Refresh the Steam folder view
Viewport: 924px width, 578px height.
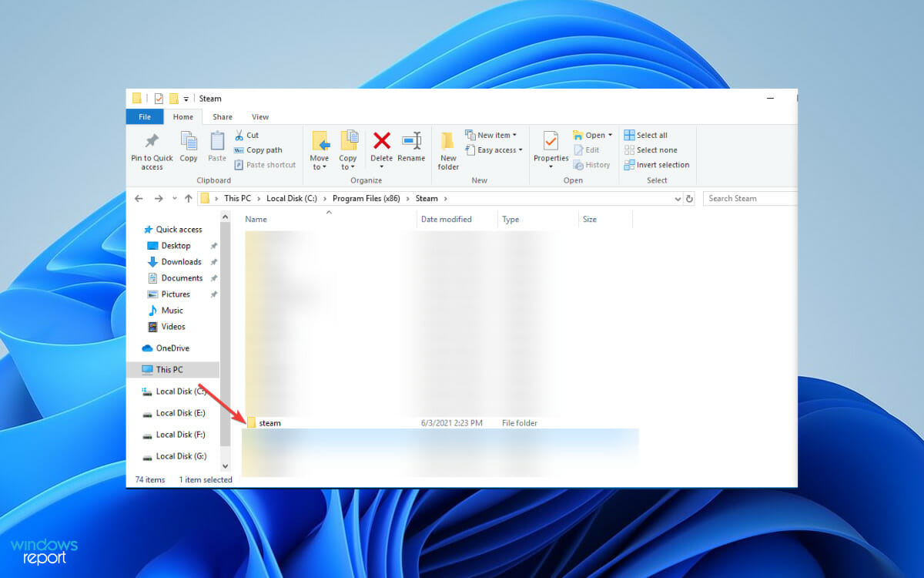click(x=689, y=198)
